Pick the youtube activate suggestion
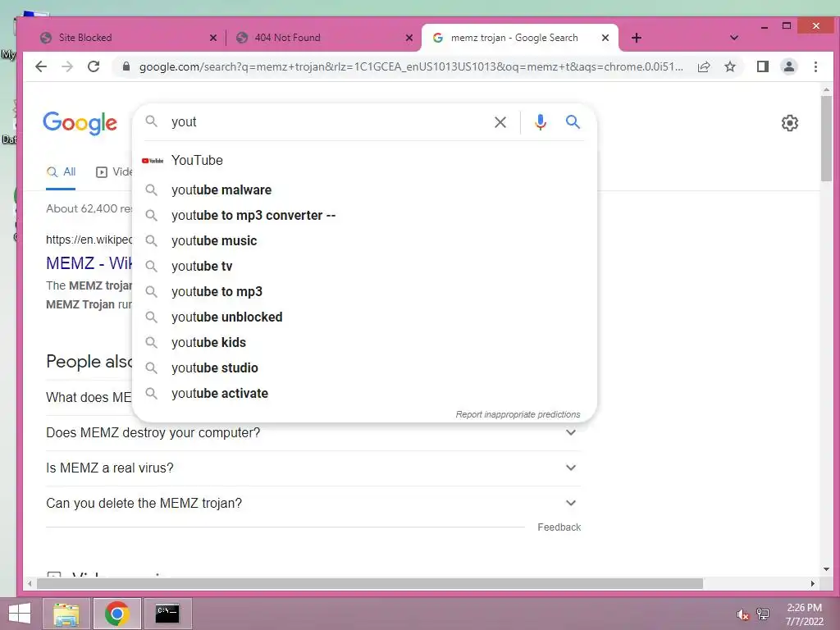Image resolution: width=840 pixels, height=630 pixels. point(364,394)
